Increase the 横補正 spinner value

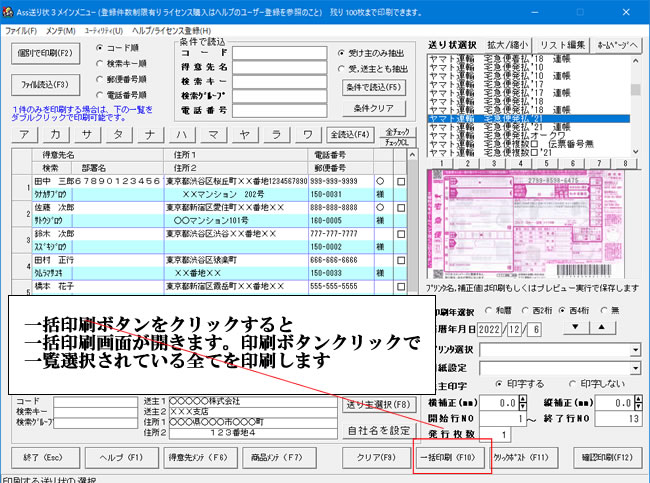coord(524,397)
